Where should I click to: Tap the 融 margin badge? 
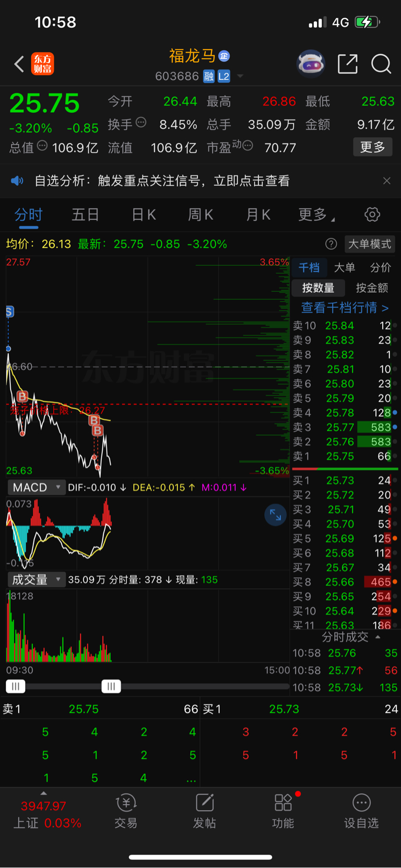point(209,76)
